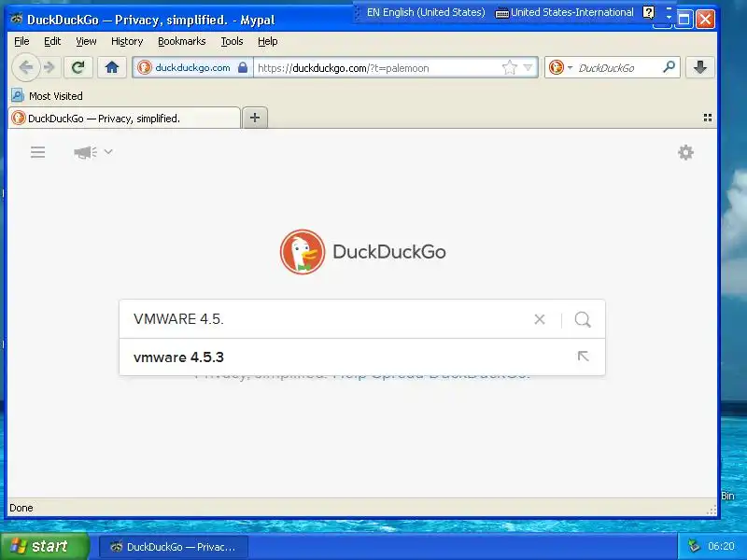This screenshot has height=560, width=747.
Task: Click the system tray network icon
Action: click(694, 546)
